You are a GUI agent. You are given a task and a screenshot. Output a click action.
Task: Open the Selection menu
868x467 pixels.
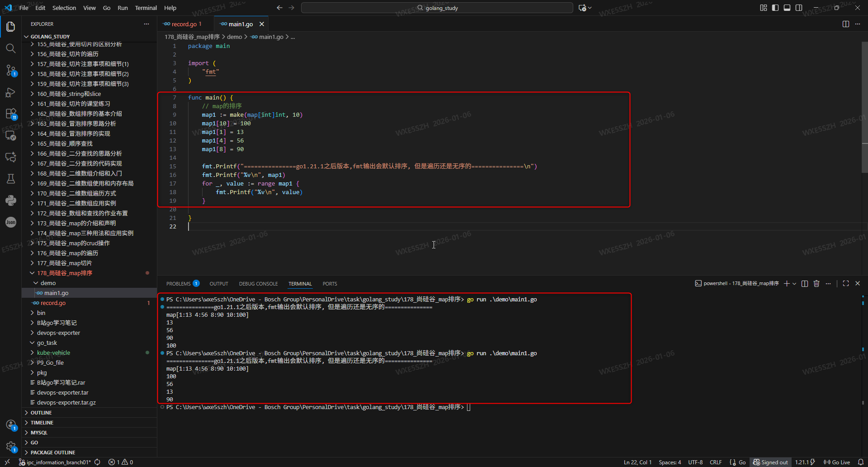(64, 8)
